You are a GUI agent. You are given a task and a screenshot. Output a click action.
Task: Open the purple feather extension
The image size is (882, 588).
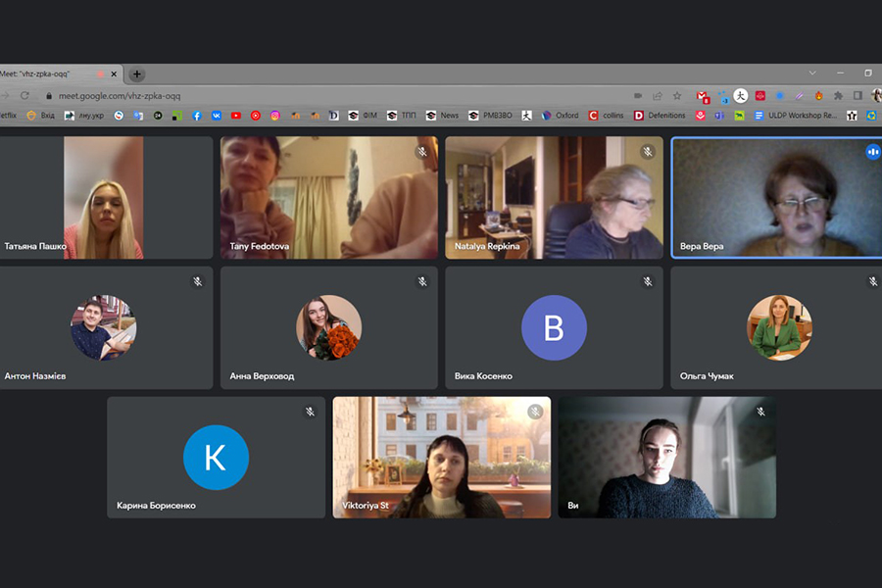800,96
